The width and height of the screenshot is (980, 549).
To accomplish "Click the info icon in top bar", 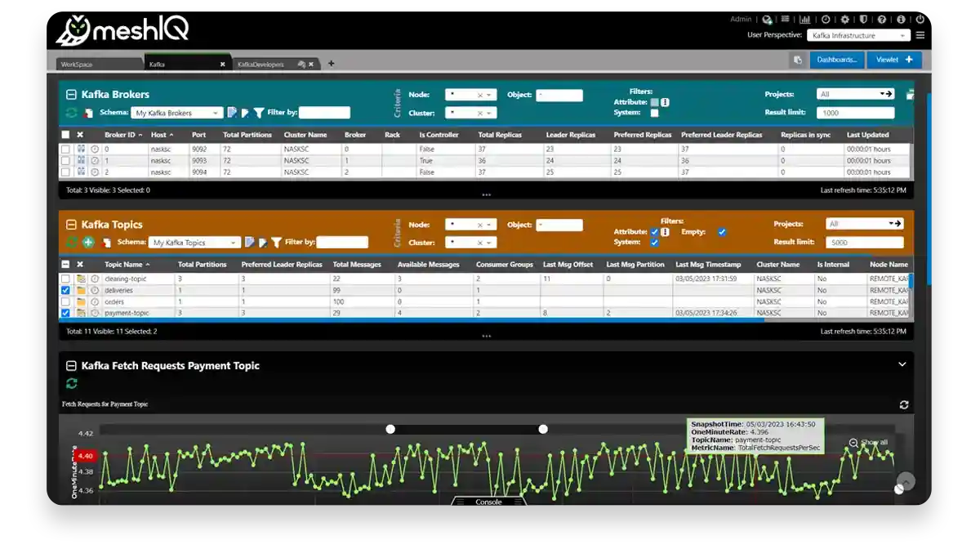I will click(x=901, y=19).
